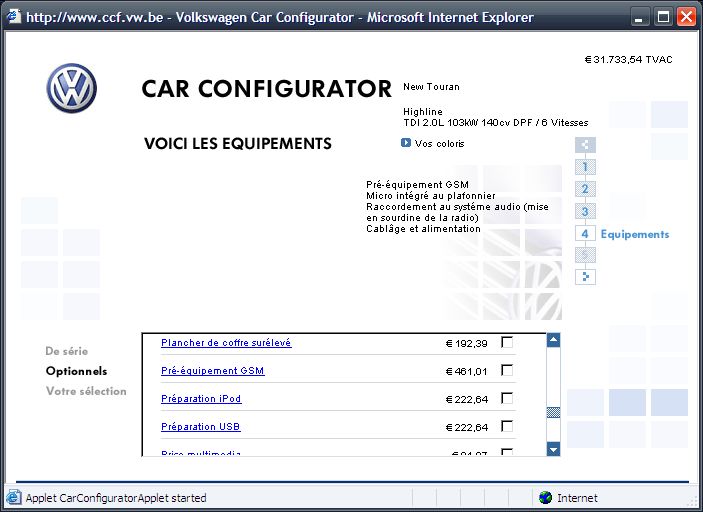Click the VOICI LES EQUIPEMENTS heading

coord(238,143)
